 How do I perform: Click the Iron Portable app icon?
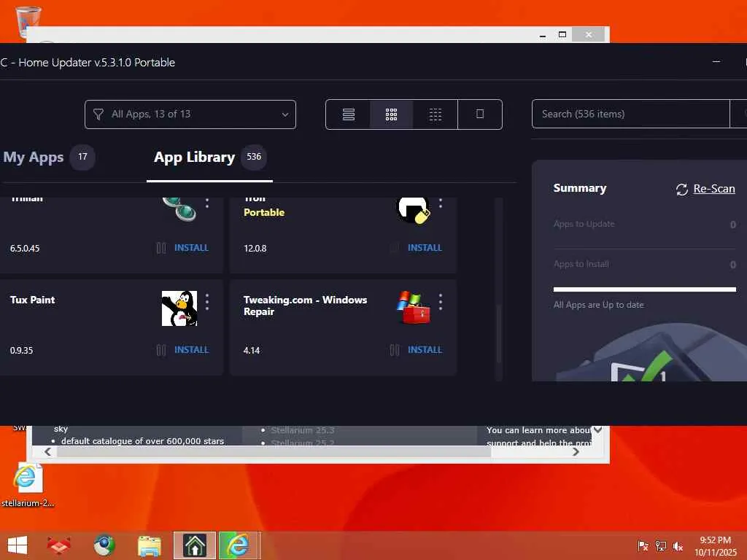point(413,210)
